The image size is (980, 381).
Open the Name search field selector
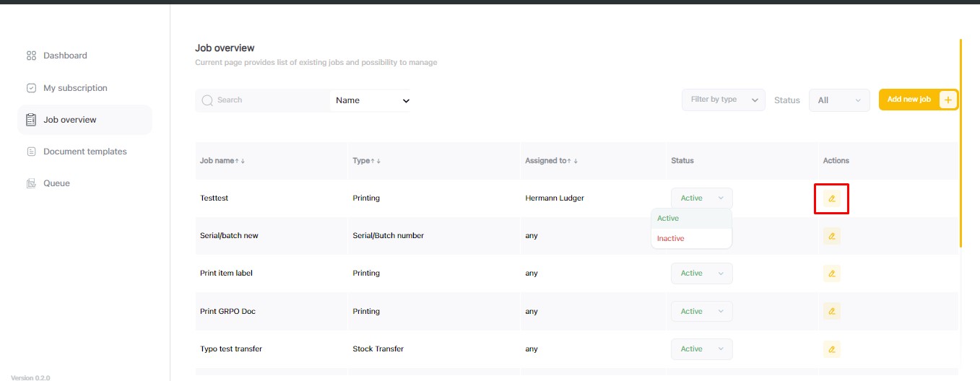pos(370,100)
